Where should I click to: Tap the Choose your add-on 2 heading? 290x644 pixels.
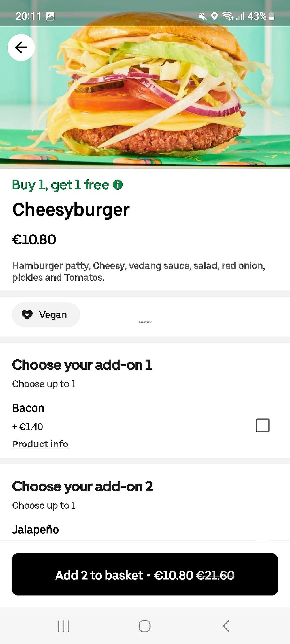click(82, 487)
